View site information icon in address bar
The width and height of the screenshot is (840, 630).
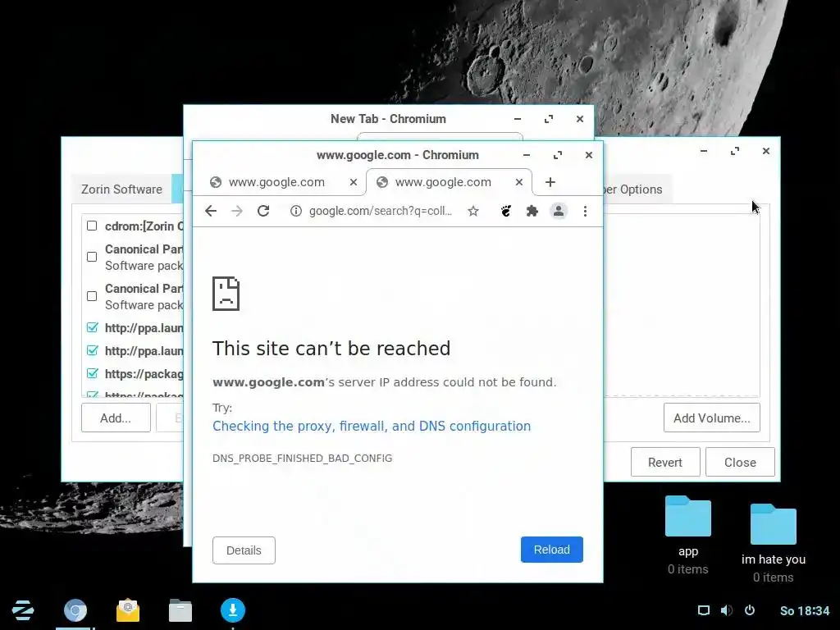295,211
